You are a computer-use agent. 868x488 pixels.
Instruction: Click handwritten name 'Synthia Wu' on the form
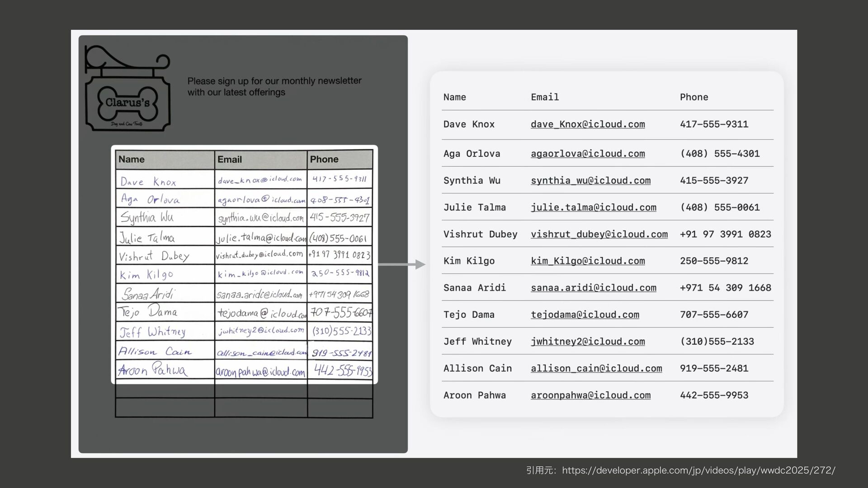point(147,218)
